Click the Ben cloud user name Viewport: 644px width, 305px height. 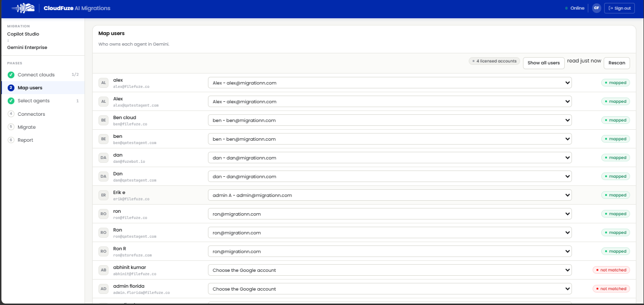pyautogui.click(x=124, y=118)
